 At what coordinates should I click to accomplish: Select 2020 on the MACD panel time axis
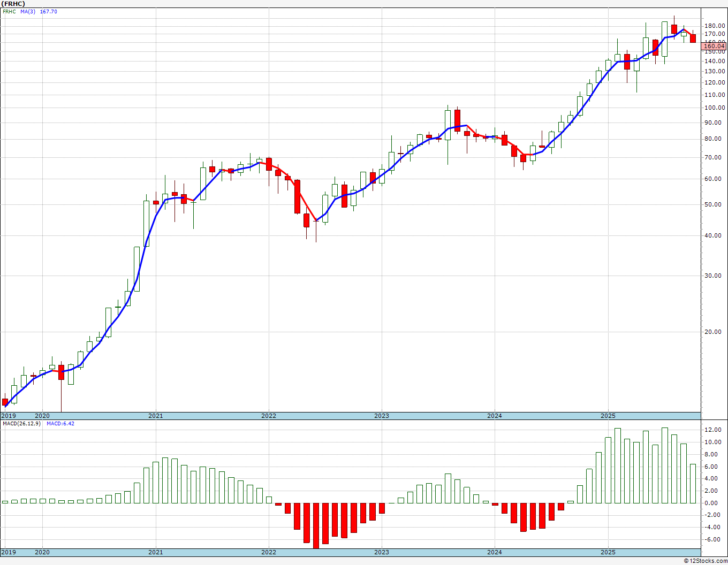click(42, 552)
